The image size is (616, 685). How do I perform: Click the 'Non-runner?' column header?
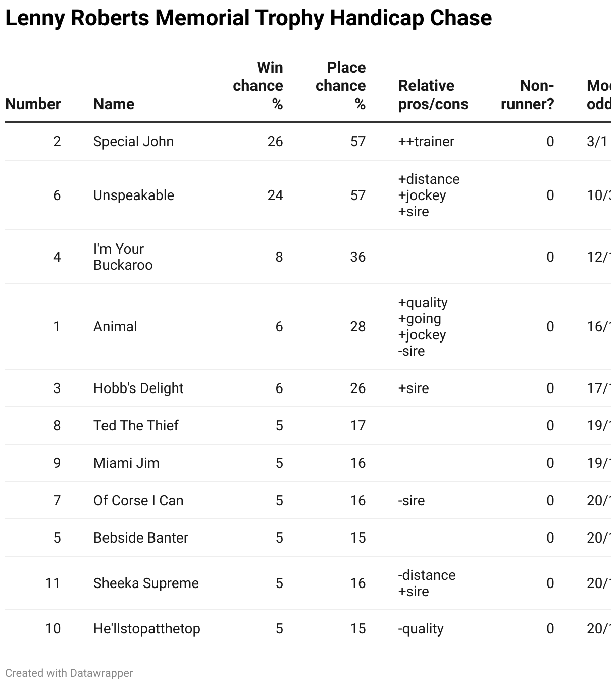[x=527, y=95]
